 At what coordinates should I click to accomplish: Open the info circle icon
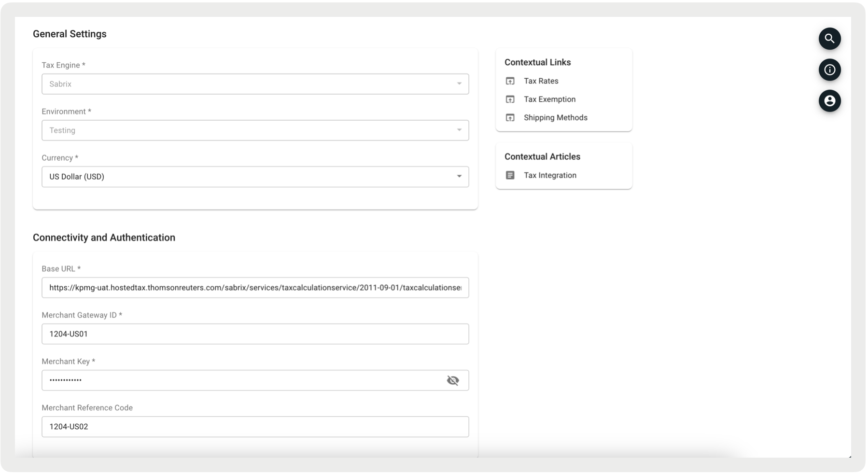pyautogui.click(x=829, y=70)
